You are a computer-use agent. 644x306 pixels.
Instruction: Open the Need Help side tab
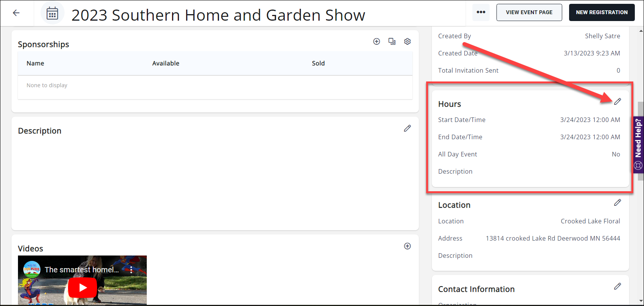tap(638, 145)
